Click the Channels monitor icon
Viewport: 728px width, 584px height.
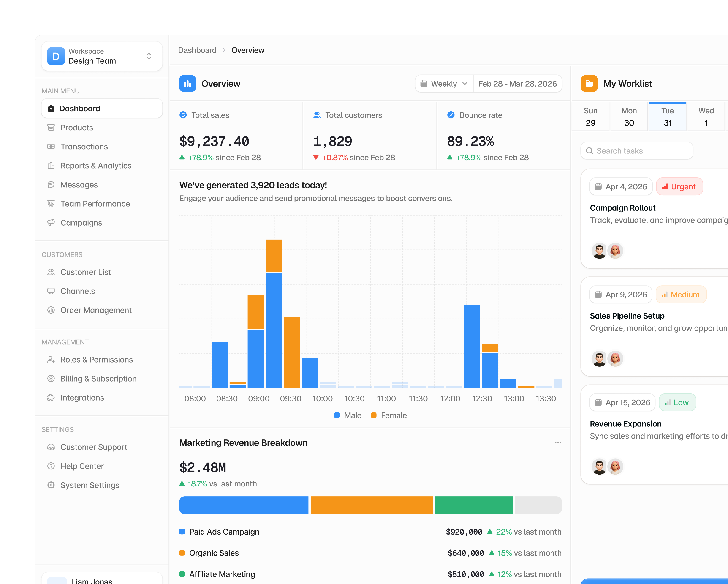coord(51,291)
